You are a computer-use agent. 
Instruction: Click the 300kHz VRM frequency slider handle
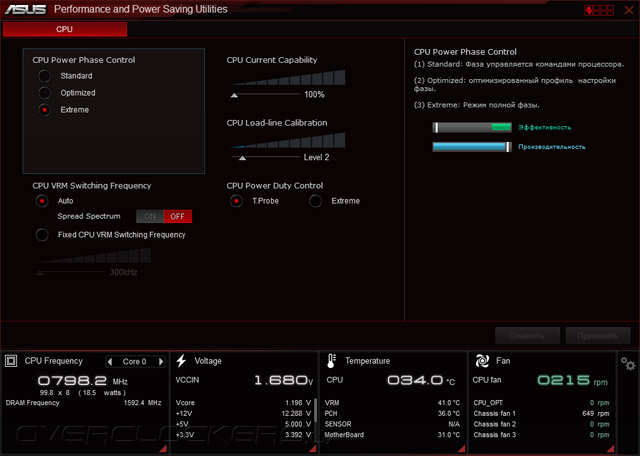[x=40, y=273]
